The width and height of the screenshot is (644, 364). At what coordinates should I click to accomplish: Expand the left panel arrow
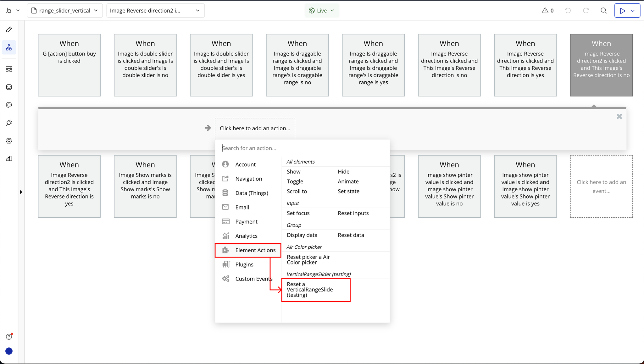pyautogui.click(x=21, y=192)
